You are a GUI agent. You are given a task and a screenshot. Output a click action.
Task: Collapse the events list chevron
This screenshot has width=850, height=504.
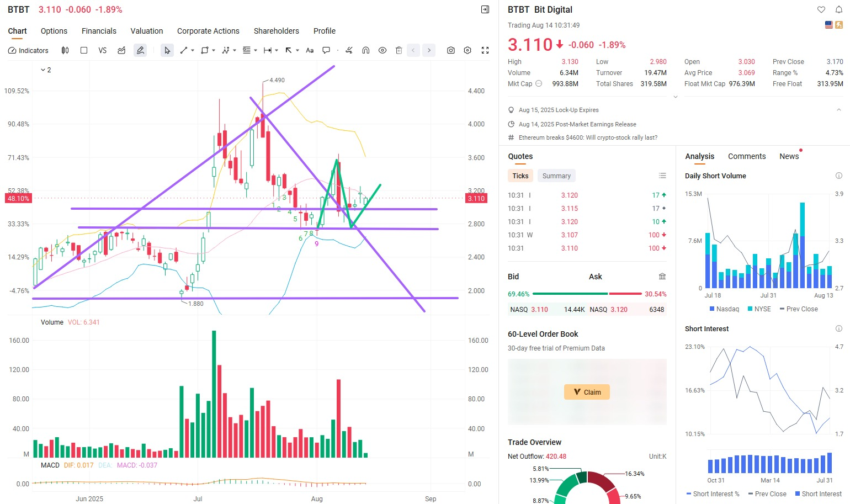pyautogui.click(x=839, y=110)
